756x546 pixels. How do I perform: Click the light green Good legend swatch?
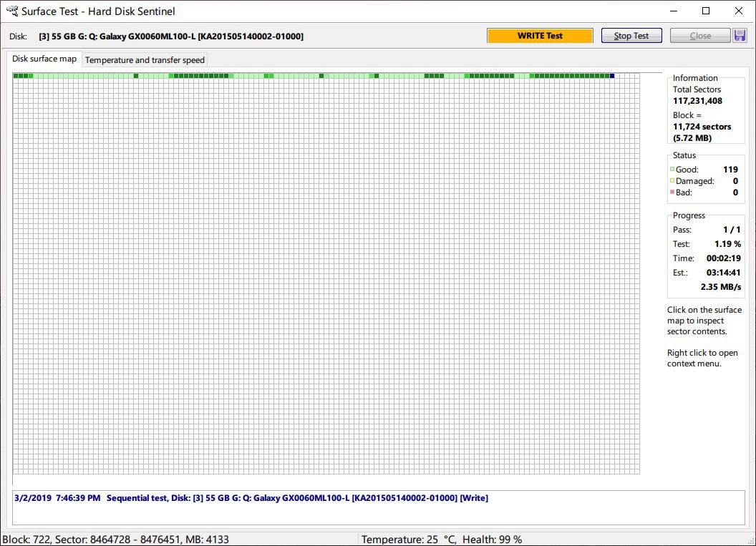672,169
